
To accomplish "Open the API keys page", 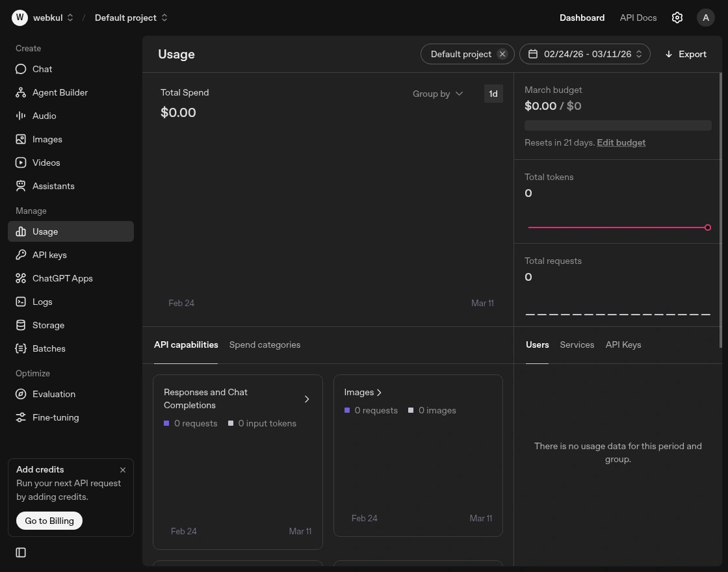I will click(x=49, y=255).
